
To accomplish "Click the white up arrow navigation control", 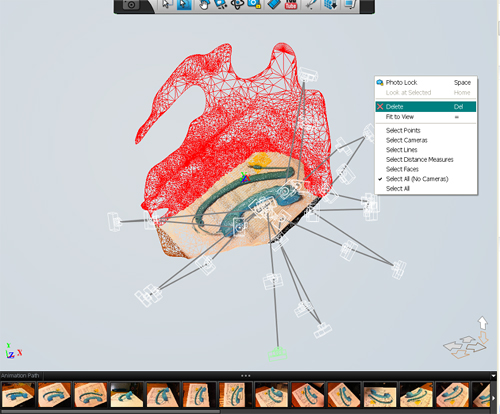I will pos(482,322).
